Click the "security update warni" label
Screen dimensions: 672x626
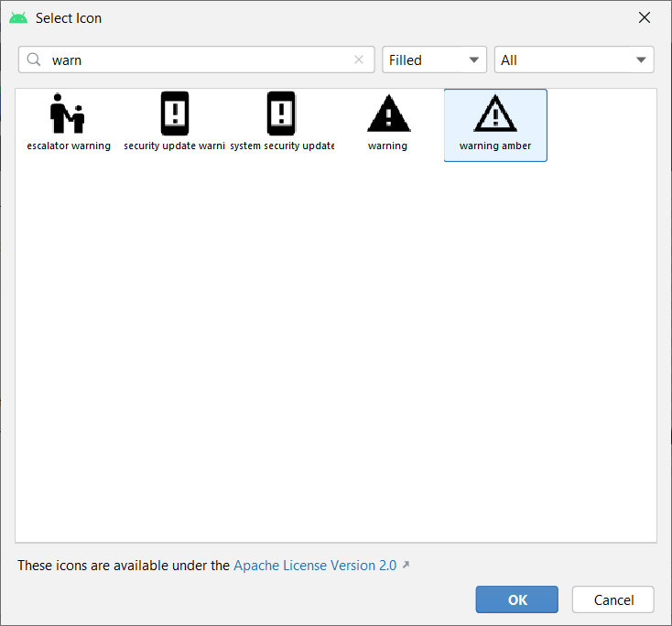pos(175,146)
